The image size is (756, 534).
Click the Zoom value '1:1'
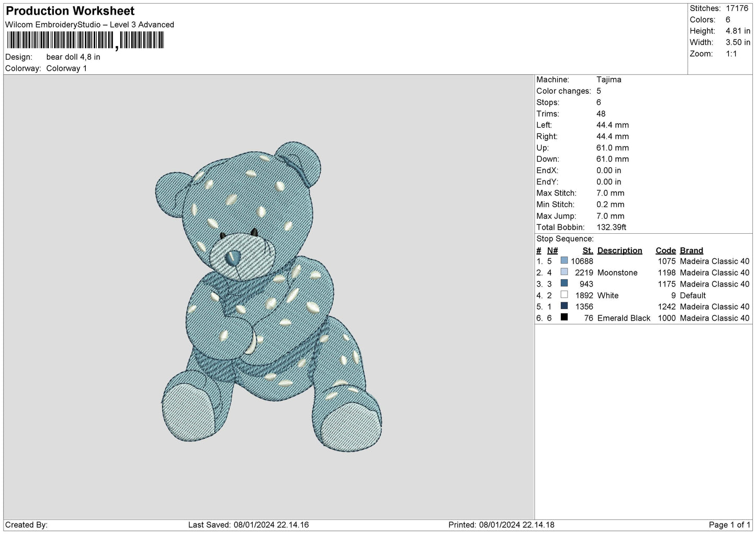click(731, 54)
